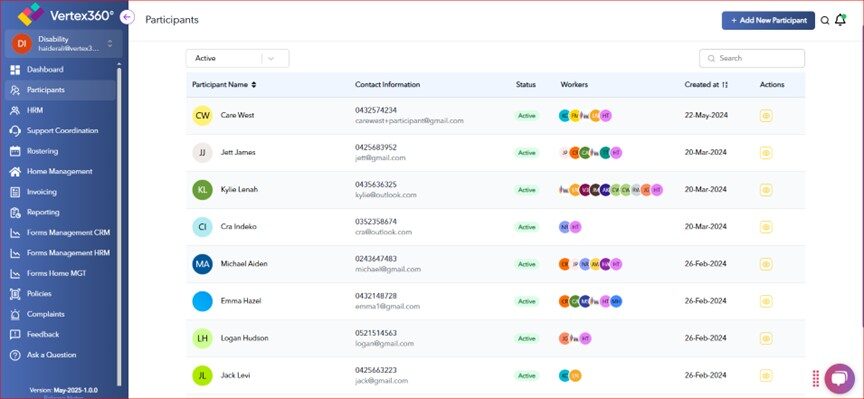This screenshot has width=864, height=399.
Task: Click the KL avatar for Kylie Lenah
Action: tap(202, 190)
